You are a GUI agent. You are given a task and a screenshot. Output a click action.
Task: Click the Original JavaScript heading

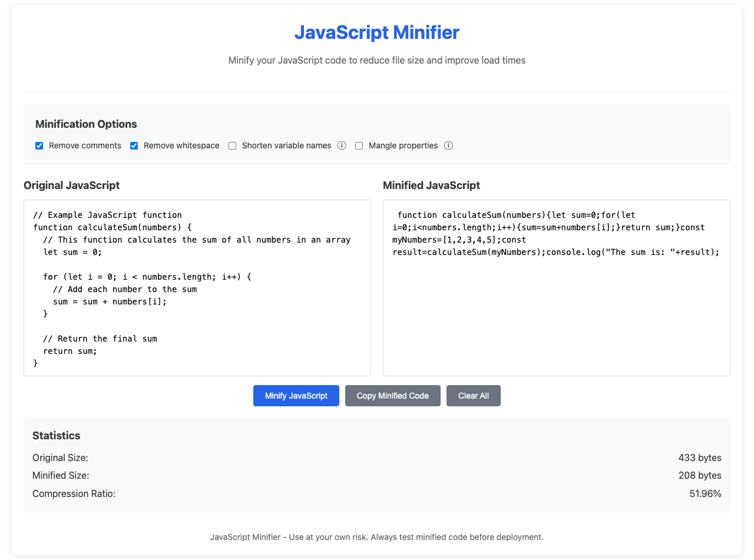(71, 185)
